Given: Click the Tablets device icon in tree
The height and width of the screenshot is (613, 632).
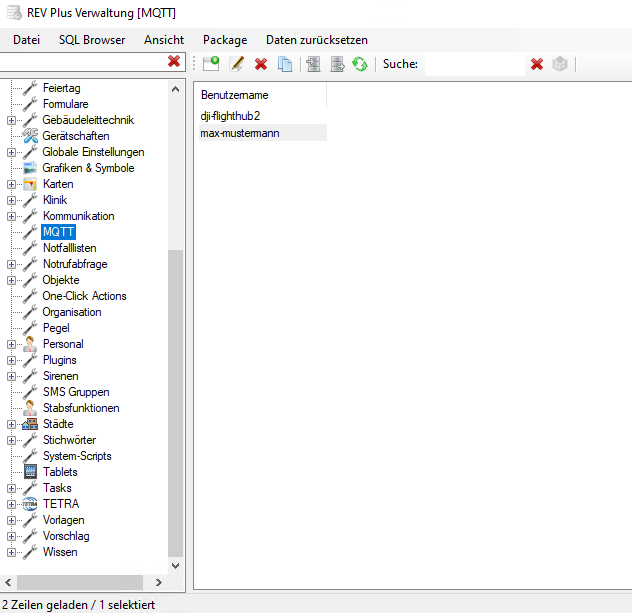Looking at the screenshot, I should [30, 472].
